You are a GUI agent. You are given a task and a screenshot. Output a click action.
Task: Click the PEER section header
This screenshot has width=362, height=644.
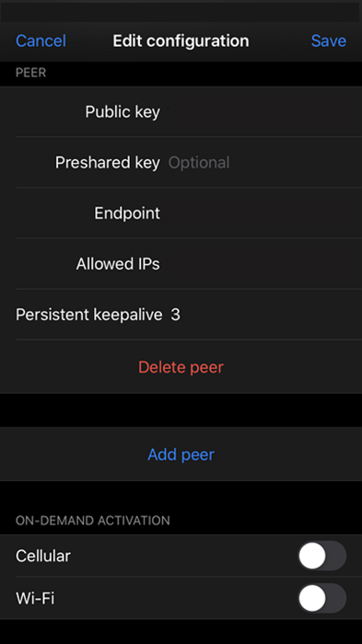pyautogui.click(x=30, y=73)
